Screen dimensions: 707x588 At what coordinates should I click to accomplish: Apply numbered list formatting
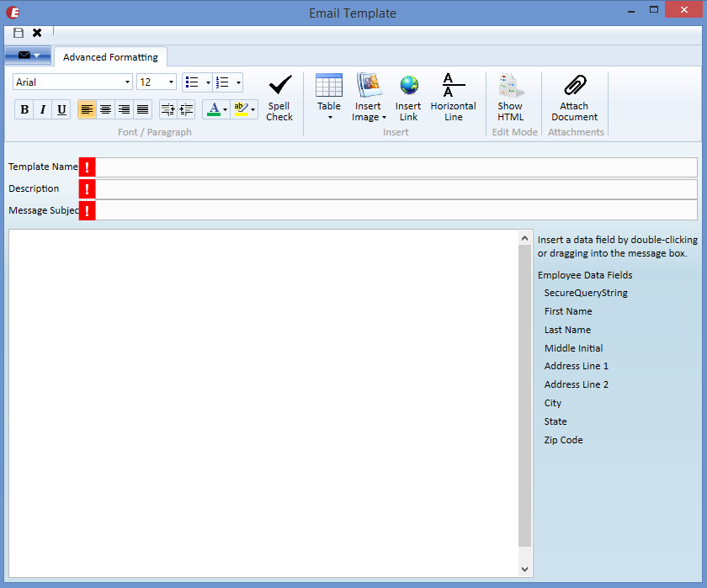point(223,82)
